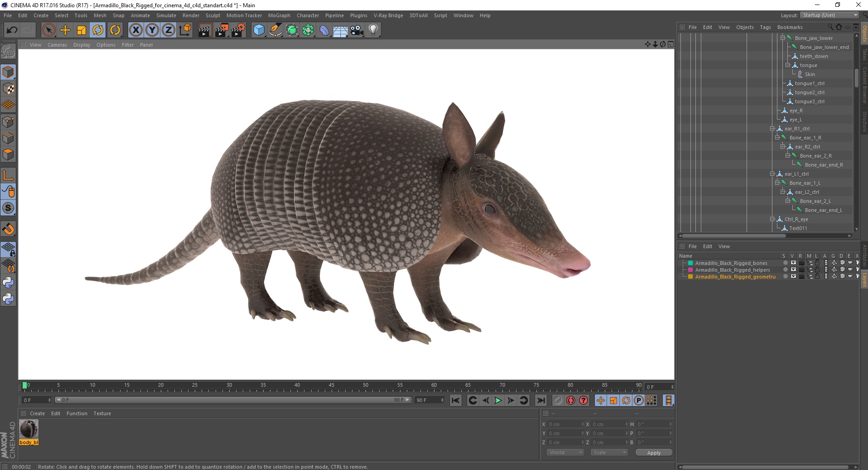Collapse the Bone_jaw_lower tree node
Image resolution: width=868 pixels, height=470 pixels.
click(x=783, y=38)
